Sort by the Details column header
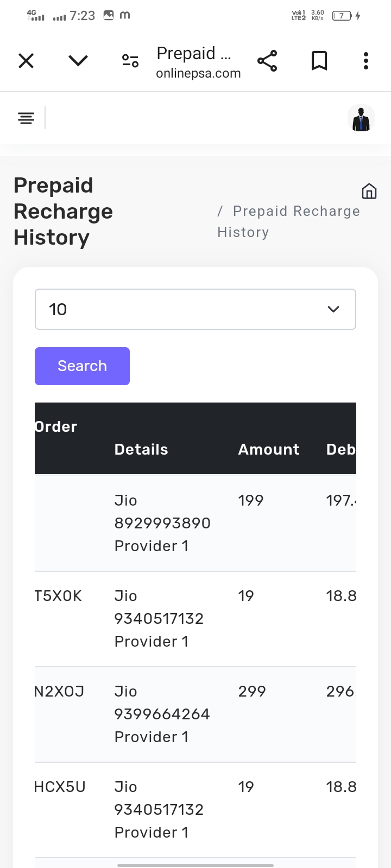This screenshot has height=868, width=391. coord(141,449)
